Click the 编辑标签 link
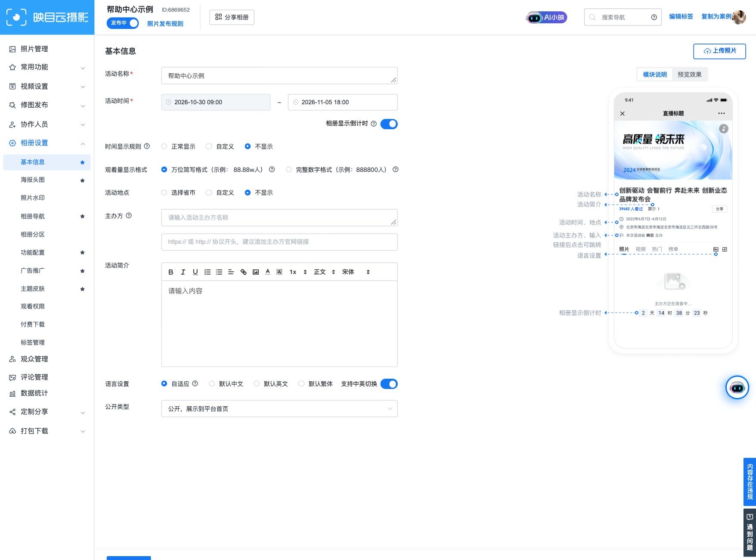 coord(681,16)
